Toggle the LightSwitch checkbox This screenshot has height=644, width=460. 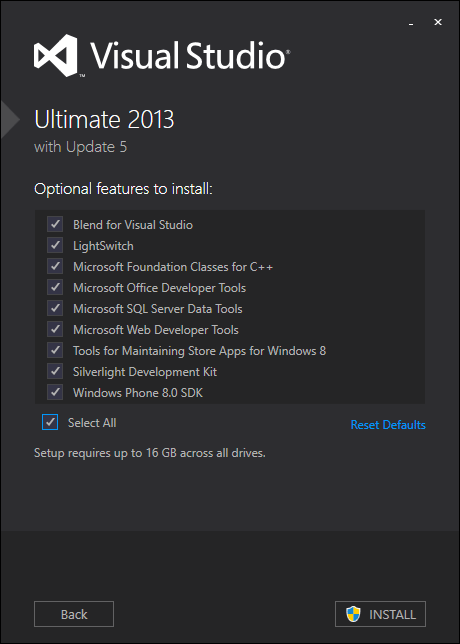(x=55, y=246)
